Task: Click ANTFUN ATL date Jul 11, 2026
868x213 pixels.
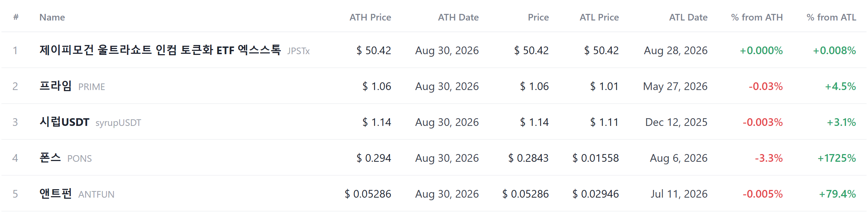Action: click(x=679, y=194)
